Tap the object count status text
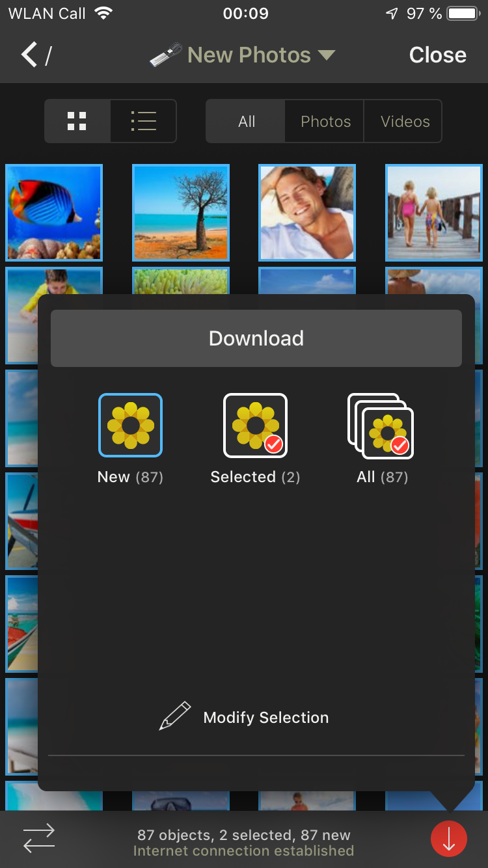The height and width of the screenshot is (868, 488). [x=244, y=835]
